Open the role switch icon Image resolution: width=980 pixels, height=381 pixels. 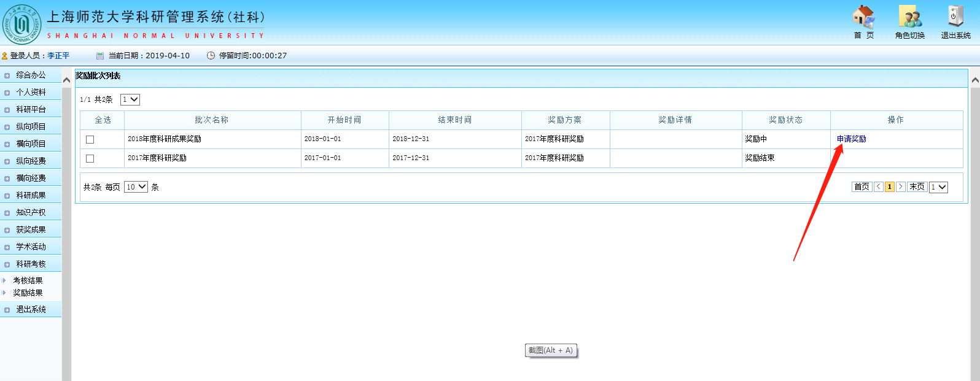point(910,17)
